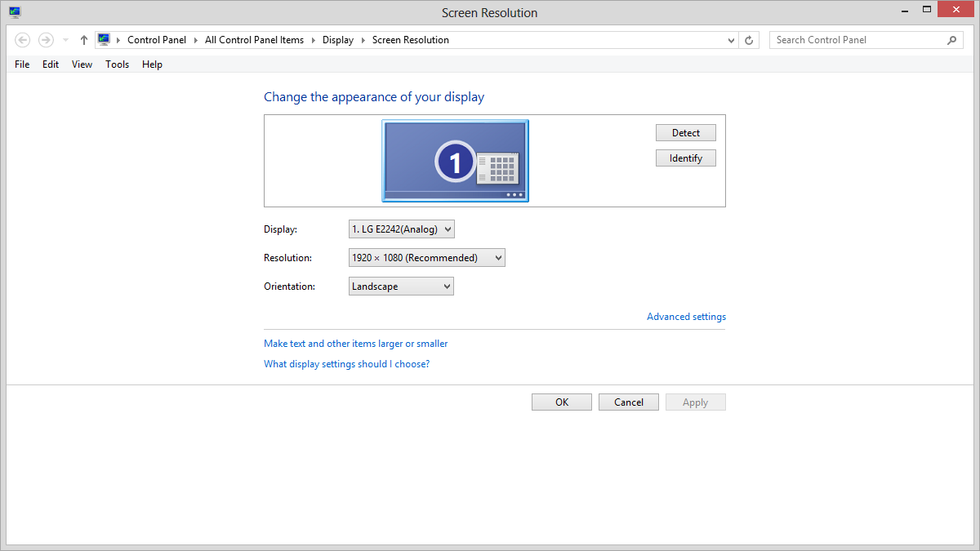
Task: Open the Edit menu
Action: pyautogui.click(x=51, y=64)
